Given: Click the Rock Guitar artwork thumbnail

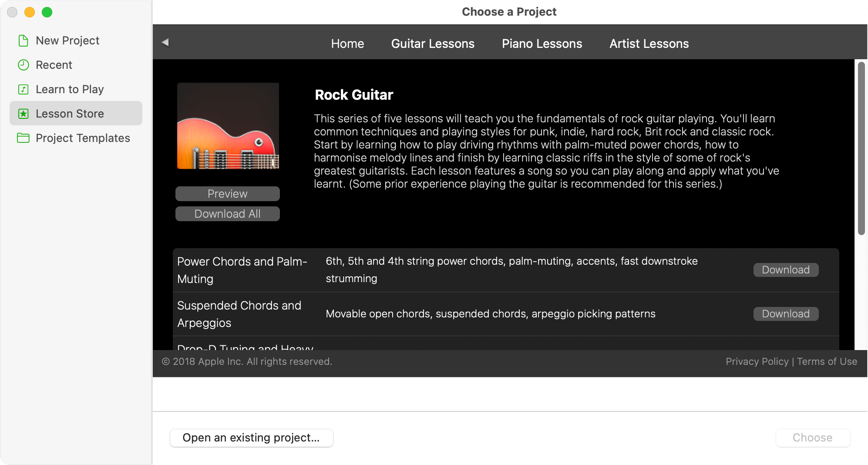Looking at the screenshot, I should point(228,126).
